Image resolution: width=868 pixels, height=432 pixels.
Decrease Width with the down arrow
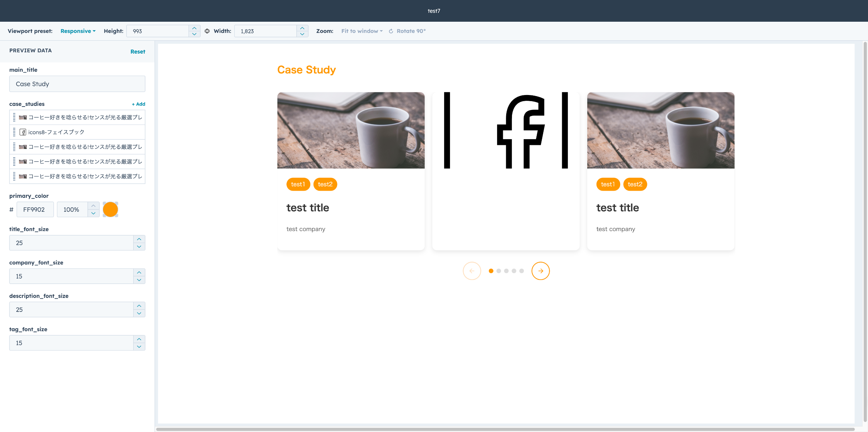(x=302, y=34)
